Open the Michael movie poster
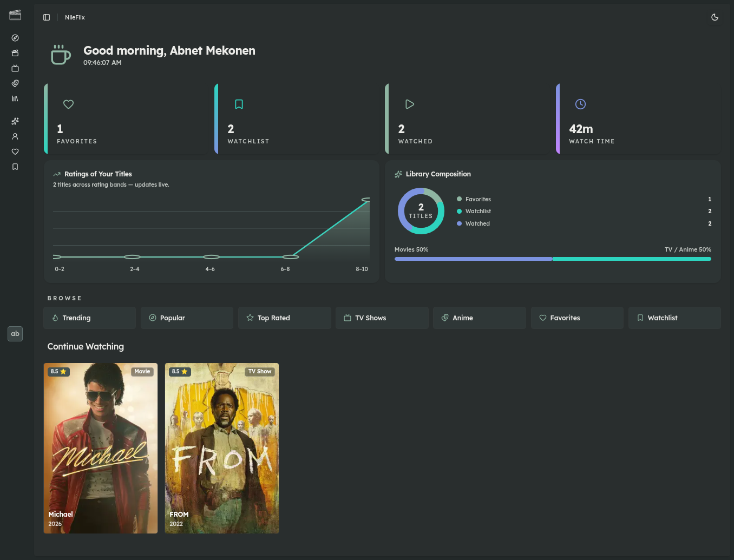734x560 pixels. (x=101, y=449)
